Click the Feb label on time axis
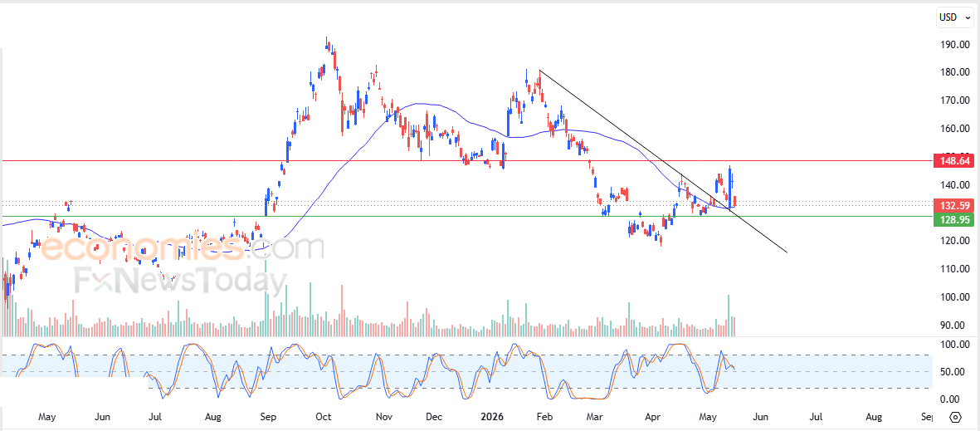The height and width of the screenshot is (431, 980). tap(545, 417)
